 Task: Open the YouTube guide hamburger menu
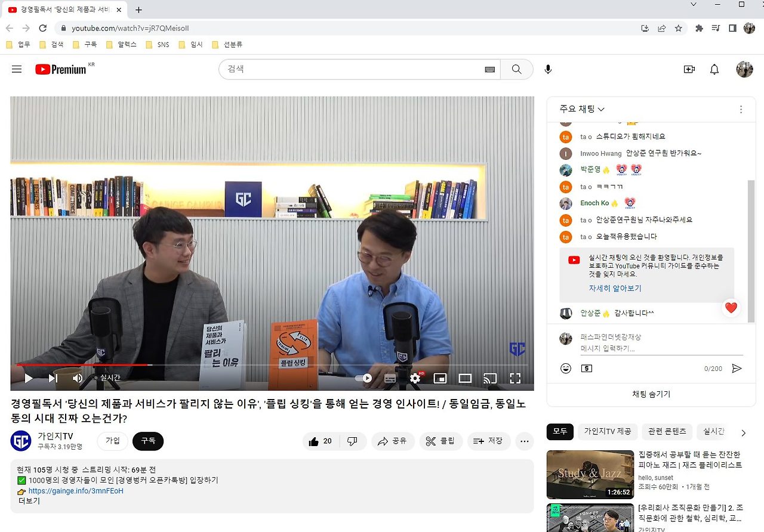(17, 69)
